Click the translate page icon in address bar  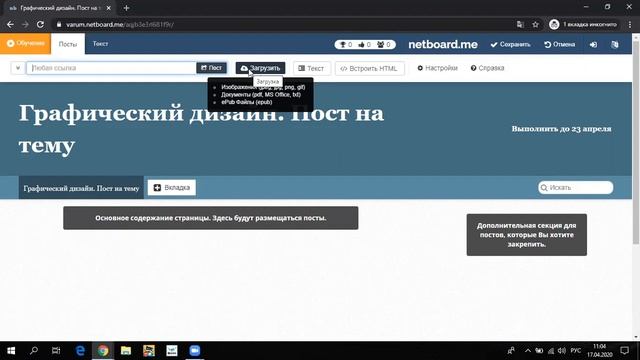[x=520, y=24]
